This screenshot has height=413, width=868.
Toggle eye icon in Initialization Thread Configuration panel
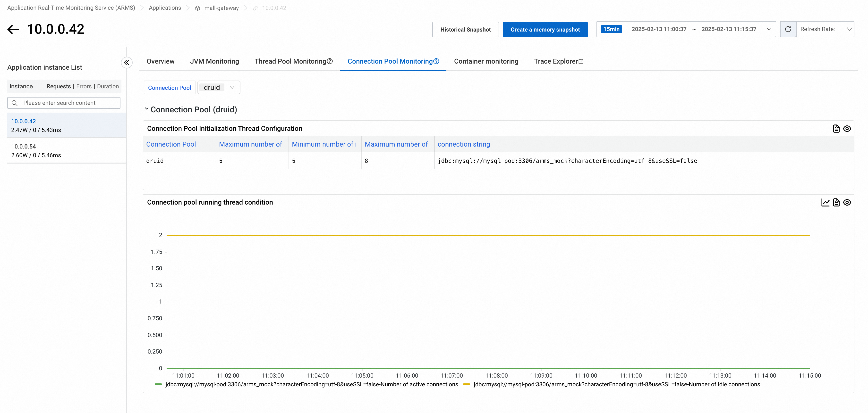(847, 129)
